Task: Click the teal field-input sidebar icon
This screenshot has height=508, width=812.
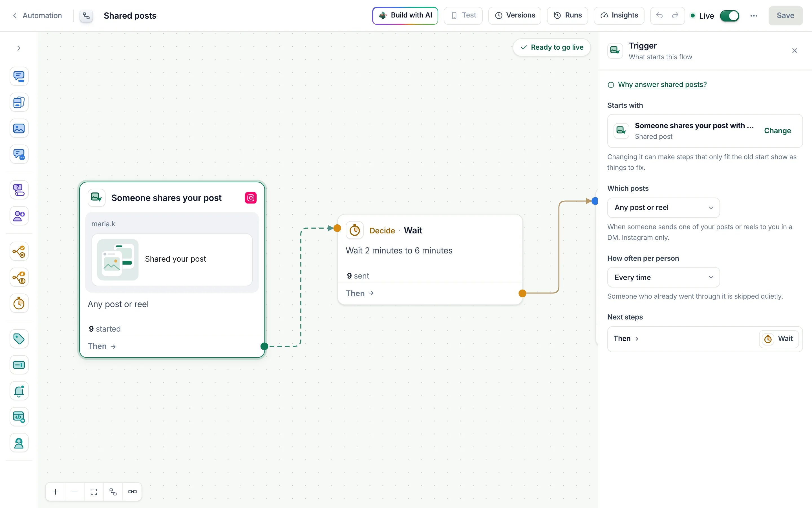Action: [x=19, y=365]
